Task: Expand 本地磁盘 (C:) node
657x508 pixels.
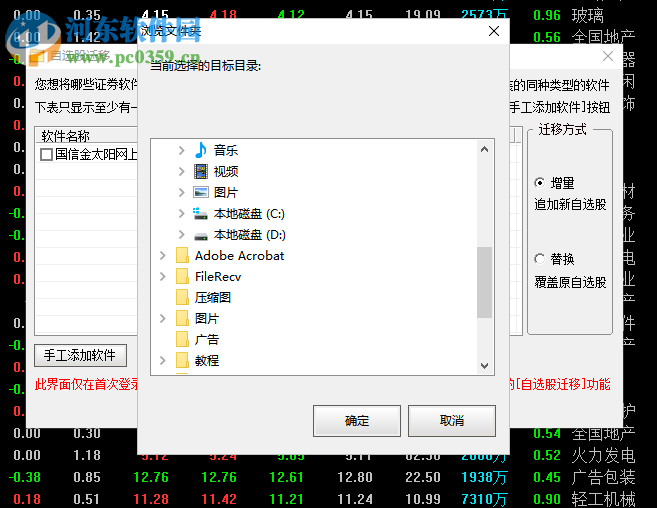Action: pyautogui.click(x=181, y=213)
